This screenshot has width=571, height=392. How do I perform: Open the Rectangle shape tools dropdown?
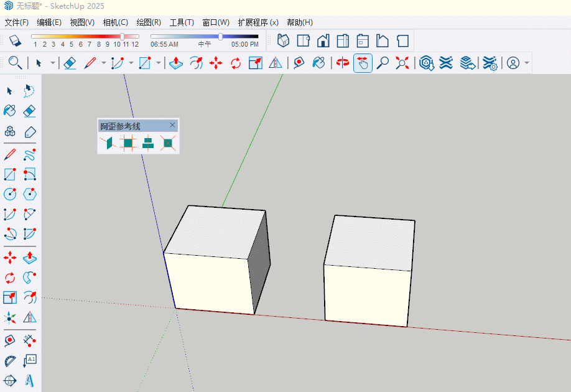point(159,63)
